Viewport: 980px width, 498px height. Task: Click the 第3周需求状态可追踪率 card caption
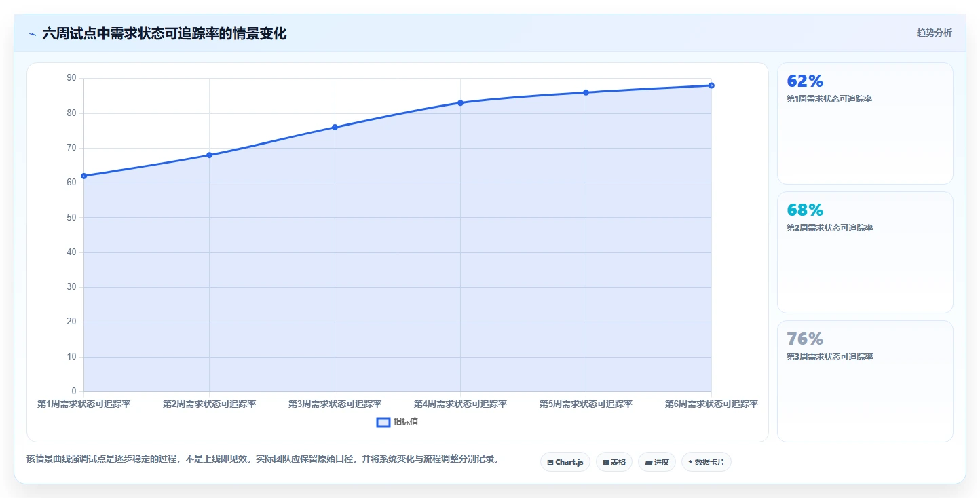pyautogui.click(x=829, y=357)
